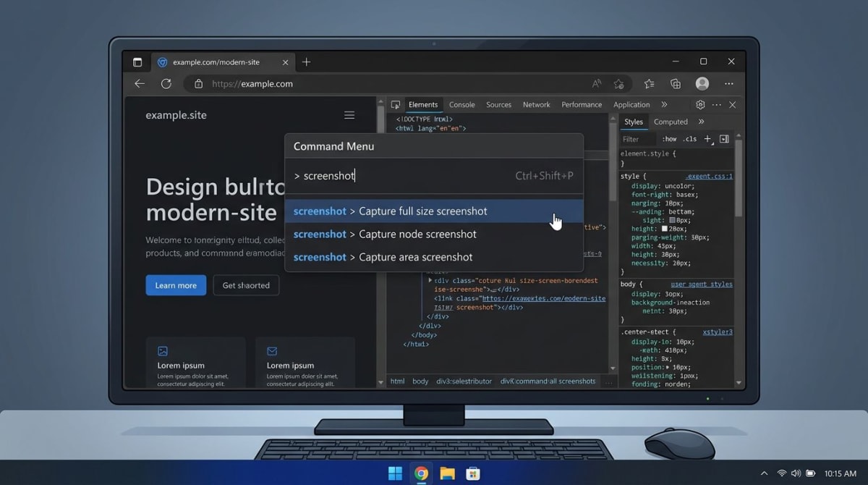Viewport: 868px width, 485px height.
Task: Select the Styles sidebar tab
Action: (x=634, y=122)
